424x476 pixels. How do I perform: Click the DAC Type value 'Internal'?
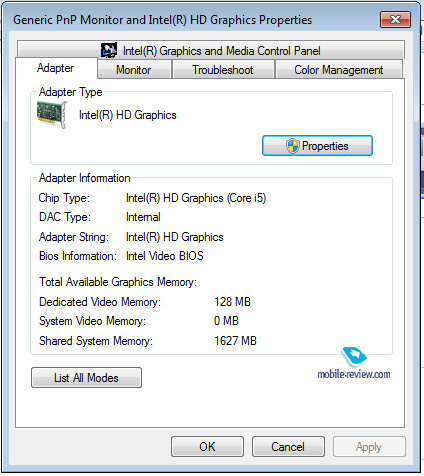[143, 217]
